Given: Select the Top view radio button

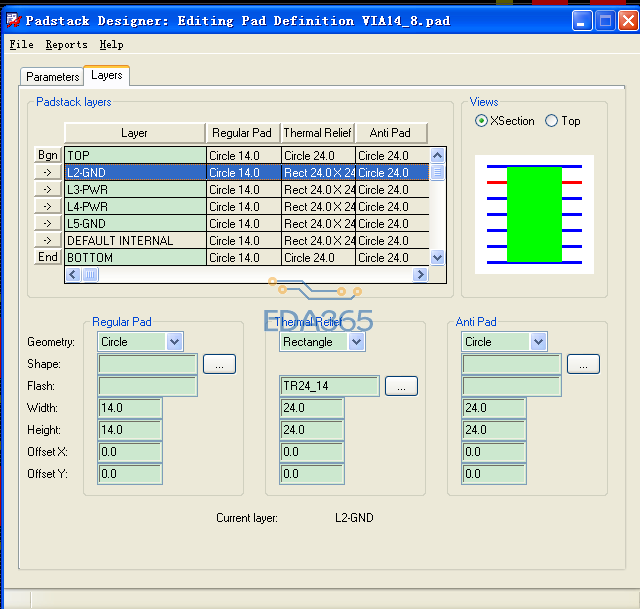Looking at the screenshot, I should click(x=552, y=121).
